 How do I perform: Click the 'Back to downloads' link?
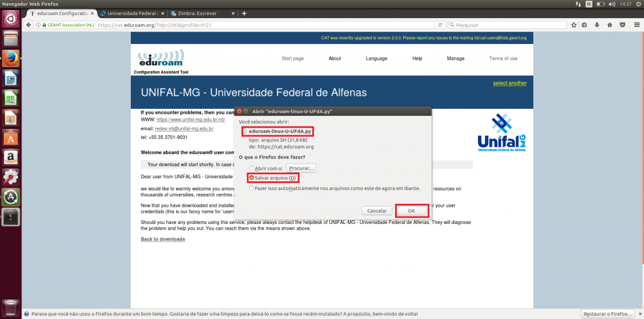(163, 239)
